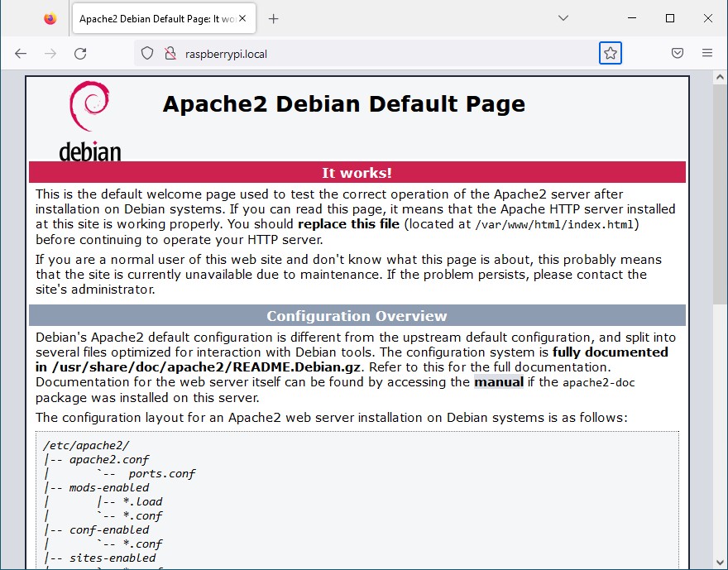The image size is (728, 570).
Task: Bookmark this page with star icon
Action: 610,54
